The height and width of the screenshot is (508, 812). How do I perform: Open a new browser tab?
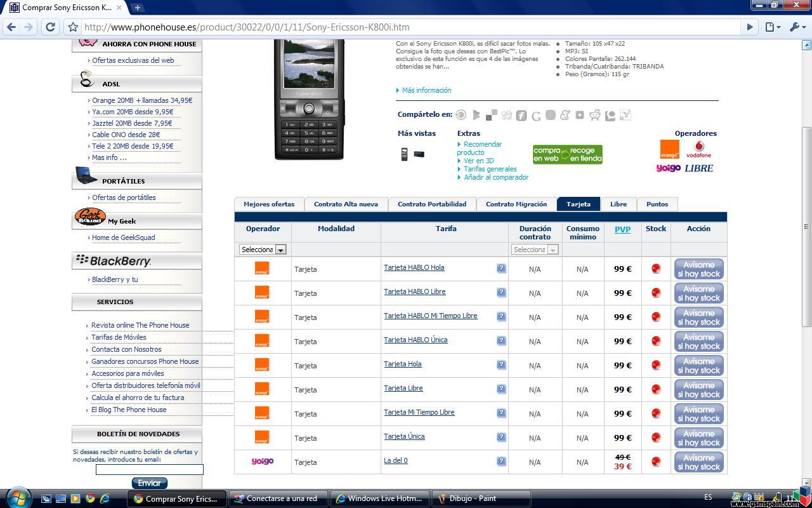click(137, 8)
